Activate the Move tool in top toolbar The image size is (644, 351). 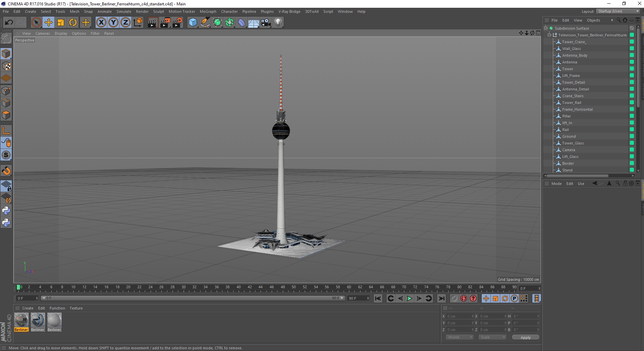(49, 23)
